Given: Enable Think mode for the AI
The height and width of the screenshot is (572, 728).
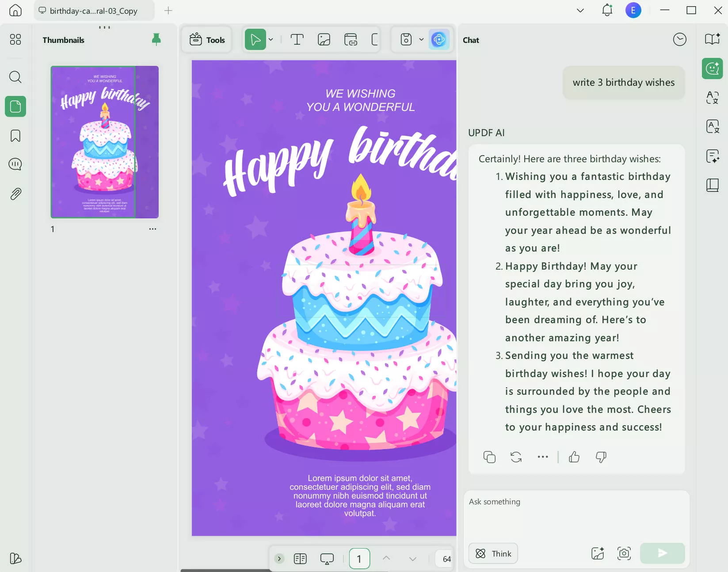Looking at the screenshot, I should (x=493, y=553).
